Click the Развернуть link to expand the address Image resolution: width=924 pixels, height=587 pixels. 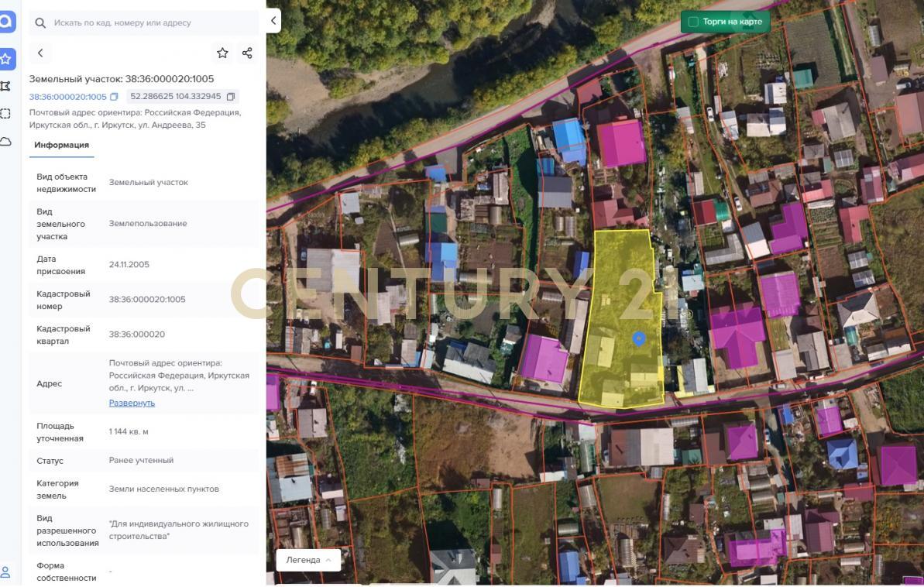click(x=132, y=403)
